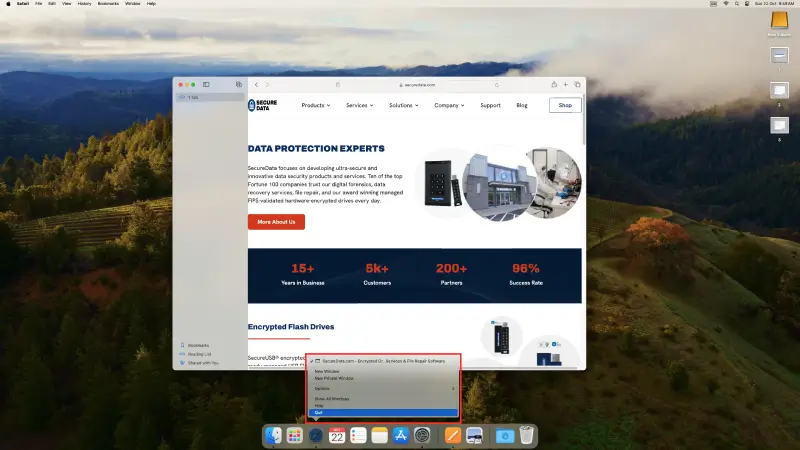Toggle the Safari sidebar icon
This screenshot has height=450, width=800.
[x=206, y=85]
